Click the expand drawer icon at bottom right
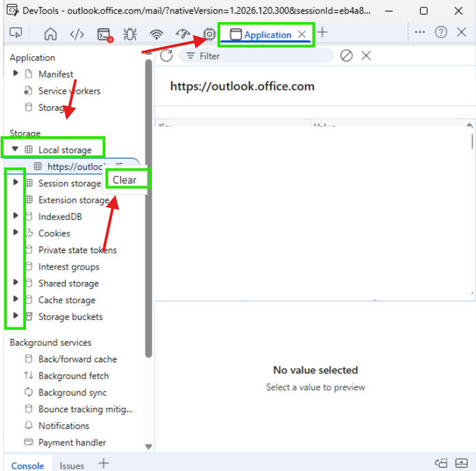This screenshot has height=471, width=476. click(x=462, y=463)
